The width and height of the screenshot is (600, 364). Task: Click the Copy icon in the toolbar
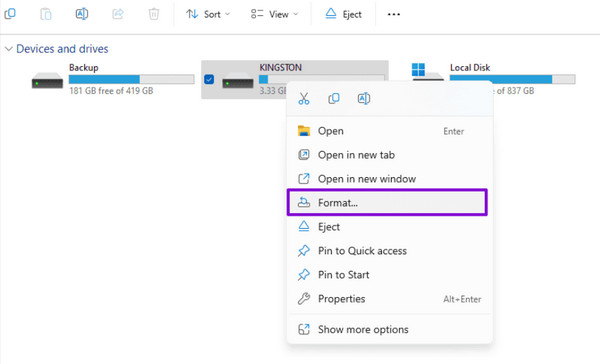(10, 14)
